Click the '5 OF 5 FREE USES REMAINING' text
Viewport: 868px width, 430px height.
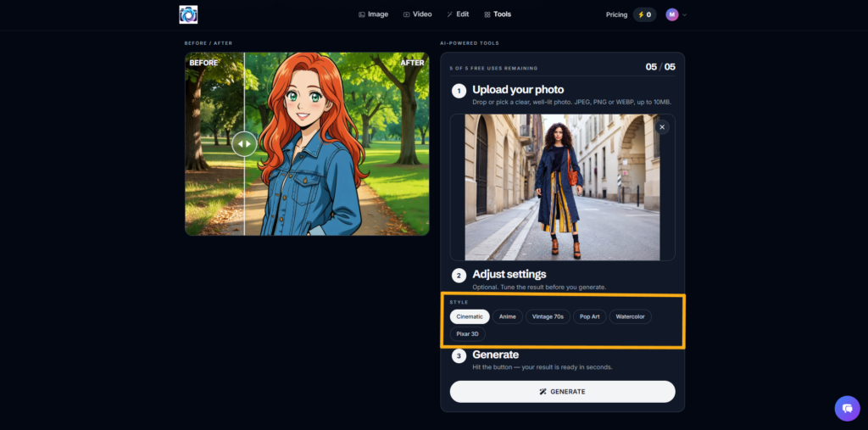coord(494,68)
